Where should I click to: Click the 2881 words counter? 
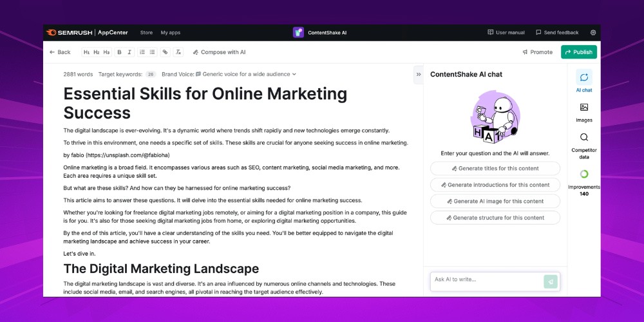coord(78,74)
